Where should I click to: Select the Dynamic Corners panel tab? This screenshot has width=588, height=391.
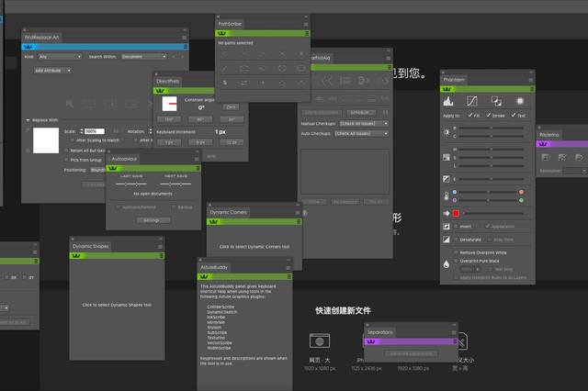pyautogui.click(x=229, y=212)
